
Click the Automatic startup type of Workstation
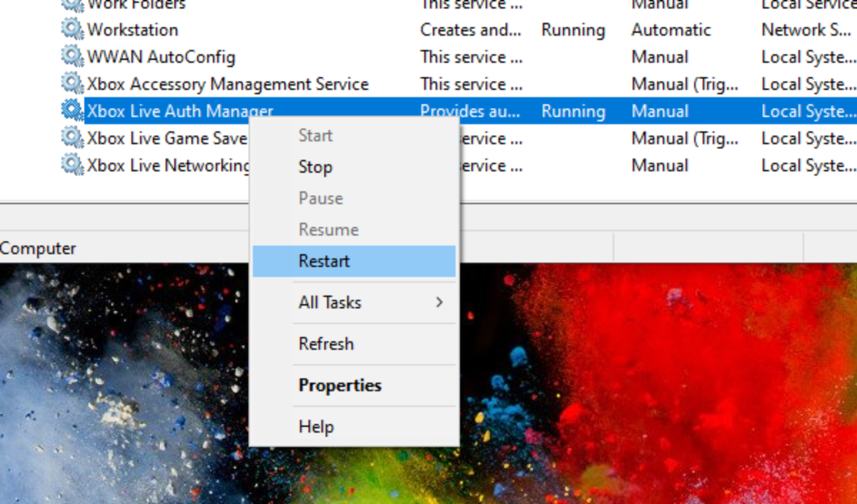tap(671, 30)
